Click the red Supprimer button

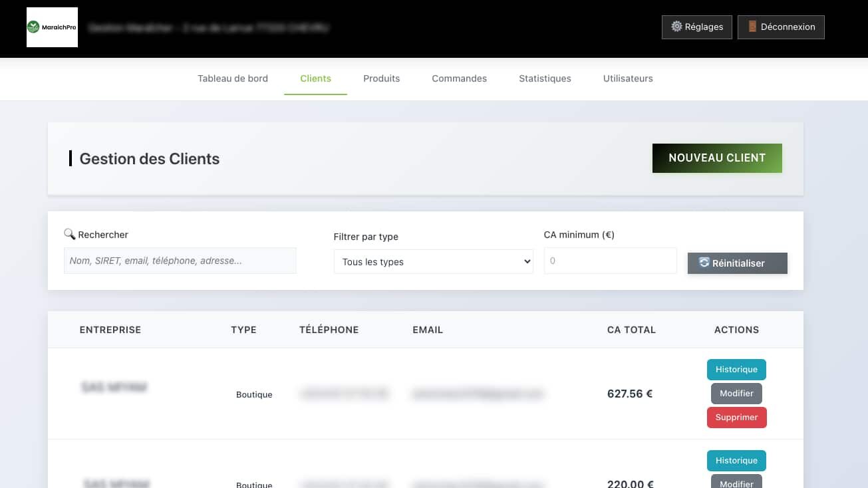(x=736, y=418)
